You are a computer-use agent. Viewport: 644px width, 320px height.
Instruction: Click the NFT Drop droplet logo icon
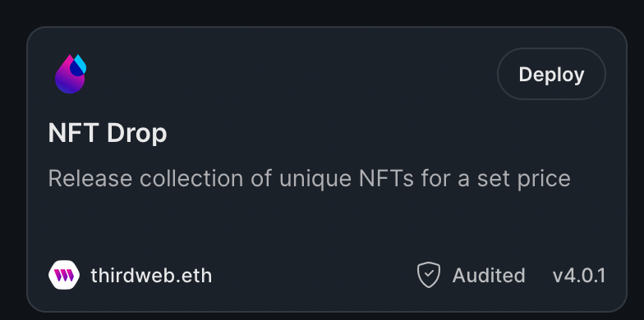click(71, 74)
